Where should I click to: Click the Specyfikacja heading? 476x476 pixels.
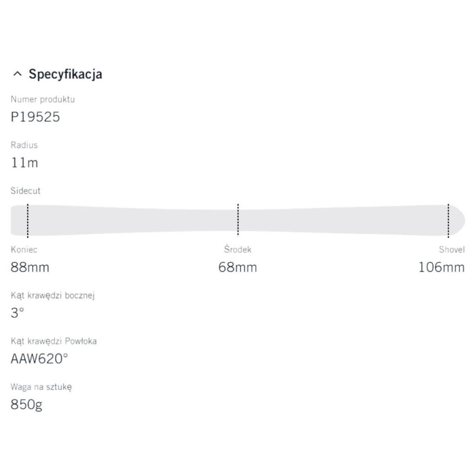click(65, 74)
